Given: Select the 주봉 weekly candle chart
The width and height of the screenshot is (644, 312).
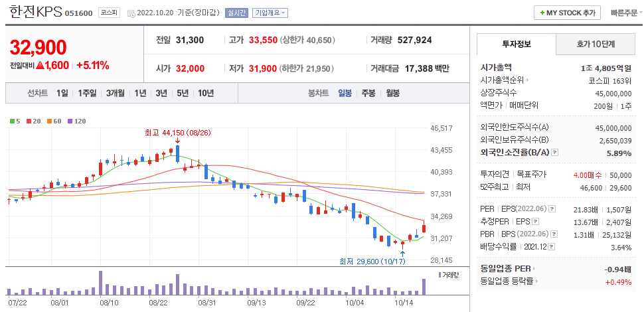Looking at the screenshot, I should 368,93.
